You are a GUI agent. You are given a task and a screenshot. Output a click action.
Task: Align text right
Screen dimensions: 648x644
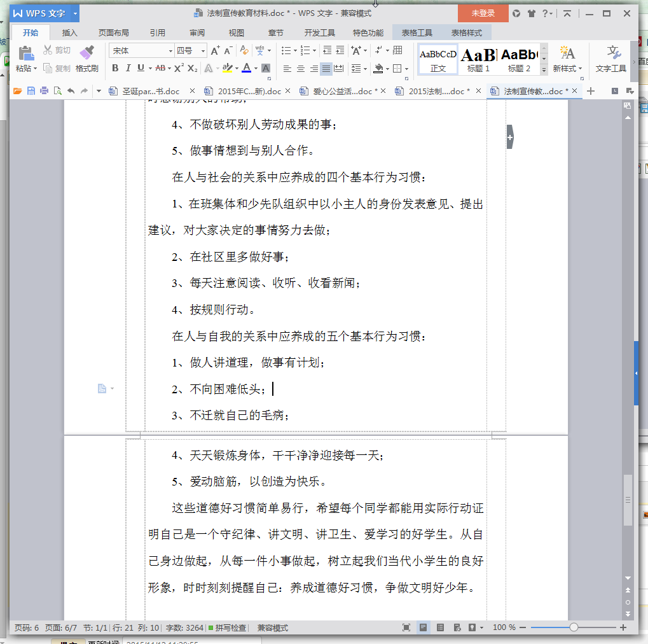314,68
